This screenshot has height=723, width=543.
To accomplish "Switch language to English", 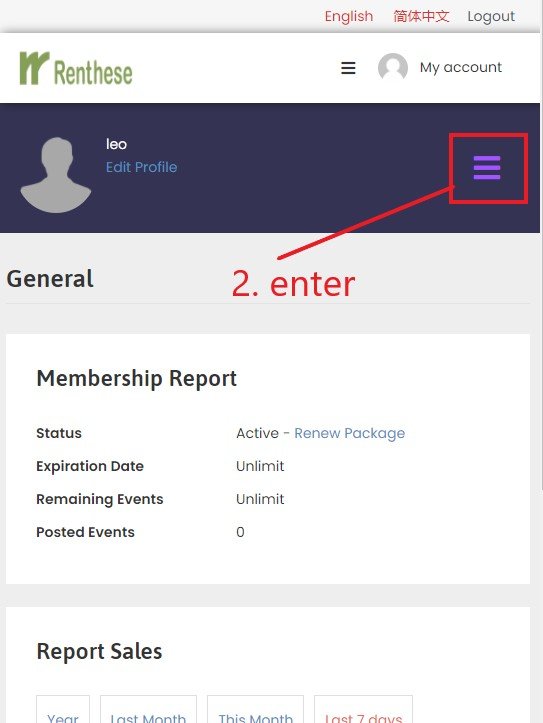I will [348, 16].
